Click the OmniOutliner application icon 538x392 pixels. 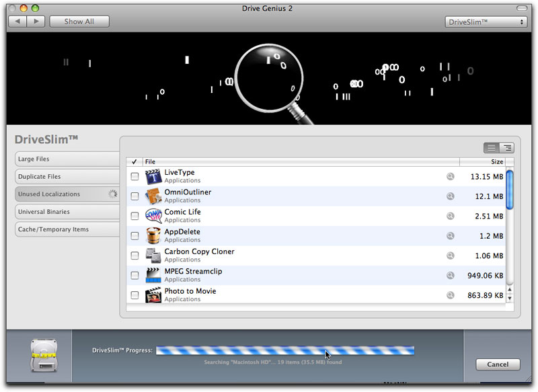point(153,196)
